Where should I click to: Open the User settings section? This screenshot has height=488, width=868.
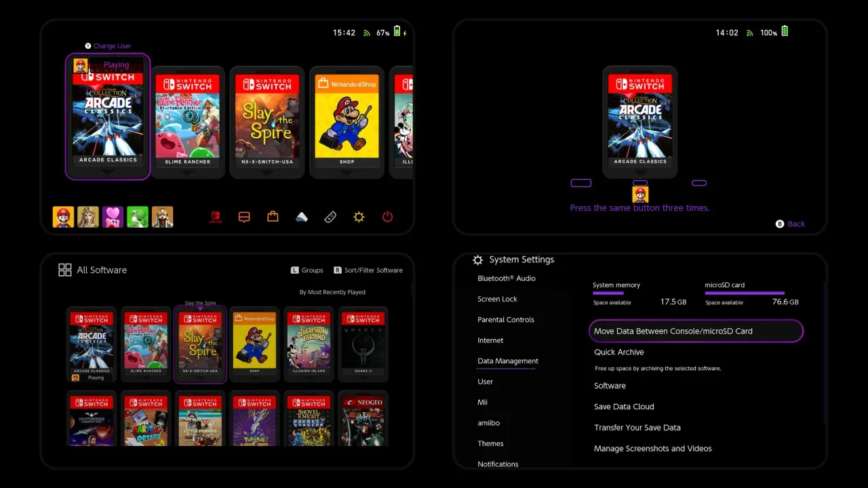[485, 382]
